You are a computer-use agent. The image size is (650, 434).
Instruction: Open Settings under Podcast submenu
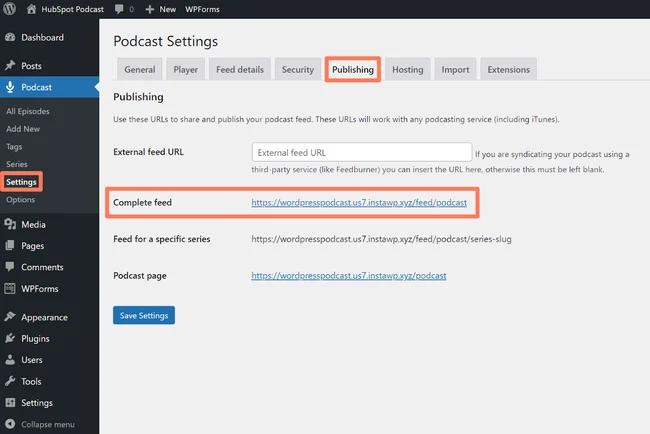pos(21,182)
